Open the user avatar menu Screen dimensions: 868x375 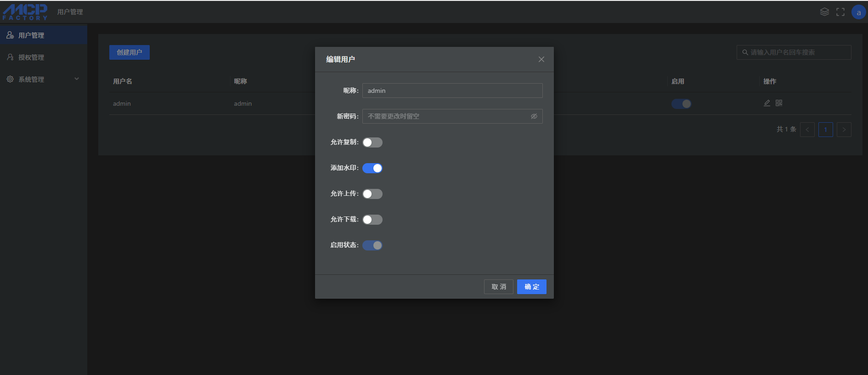tap(858, 12)
